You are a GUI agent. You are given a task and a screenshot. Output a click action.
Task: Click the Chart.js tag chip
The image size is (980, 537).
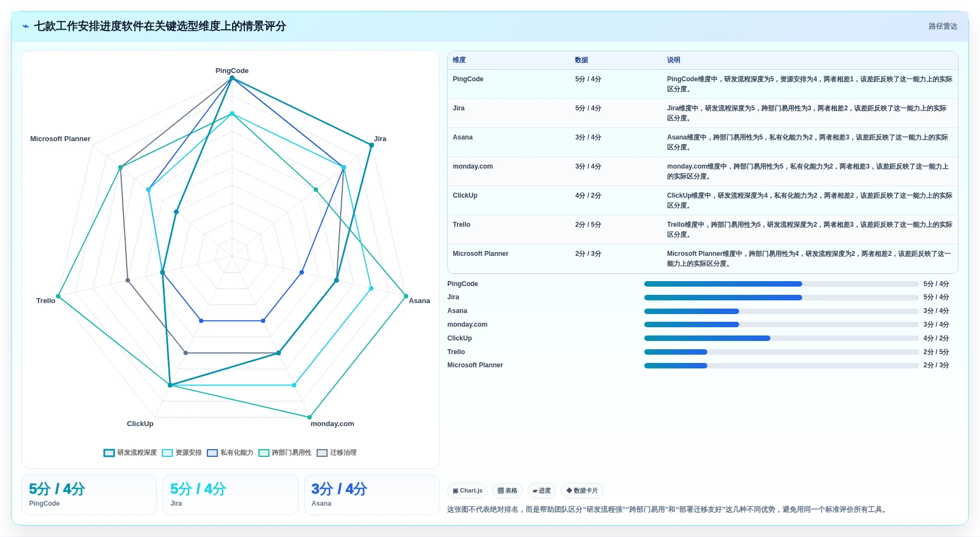point(468,491)
